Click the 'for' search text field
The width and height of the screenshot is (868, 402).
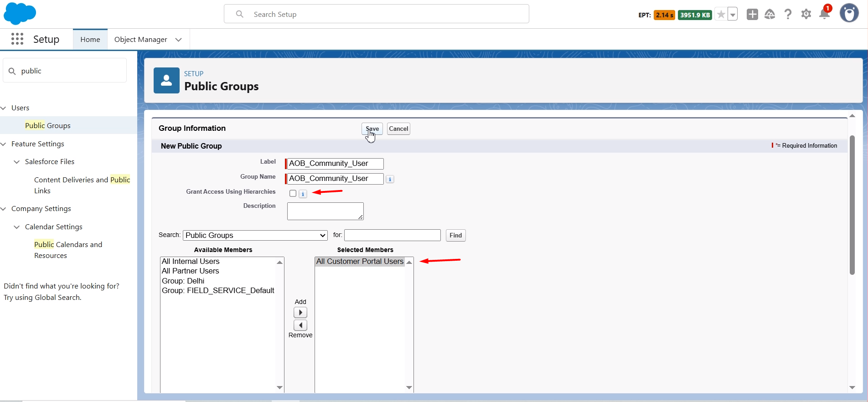(x=393, y=235)
